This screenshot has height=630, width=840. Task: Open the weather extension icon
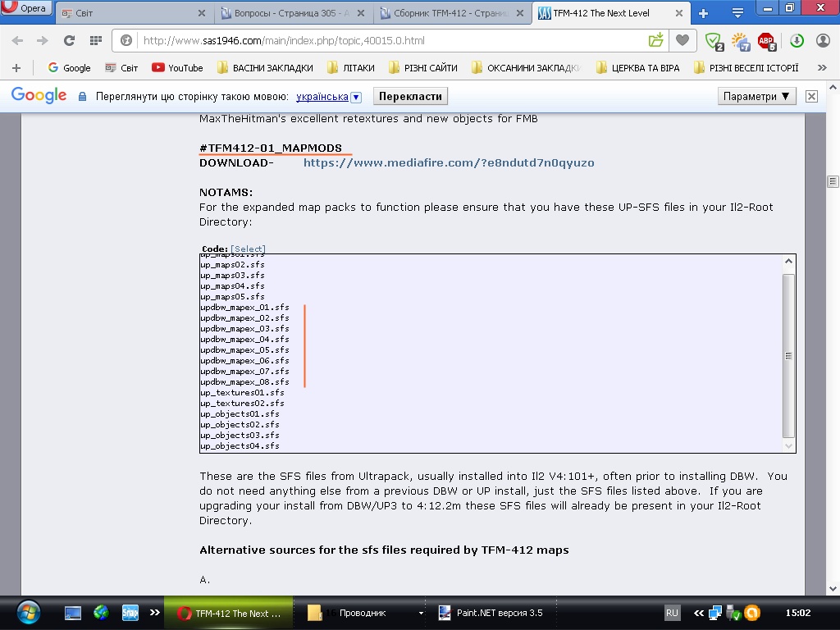(x=741, y=41)
